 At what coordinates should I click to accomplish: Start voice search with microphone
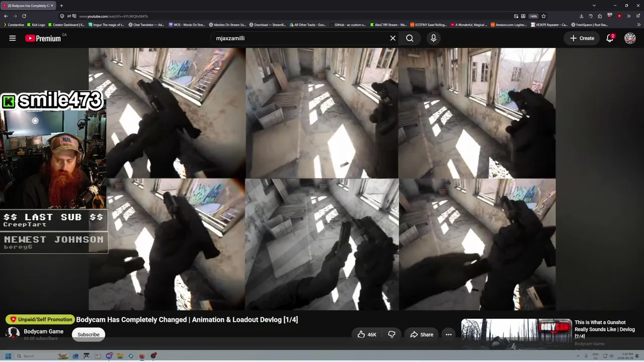(433, 38)
